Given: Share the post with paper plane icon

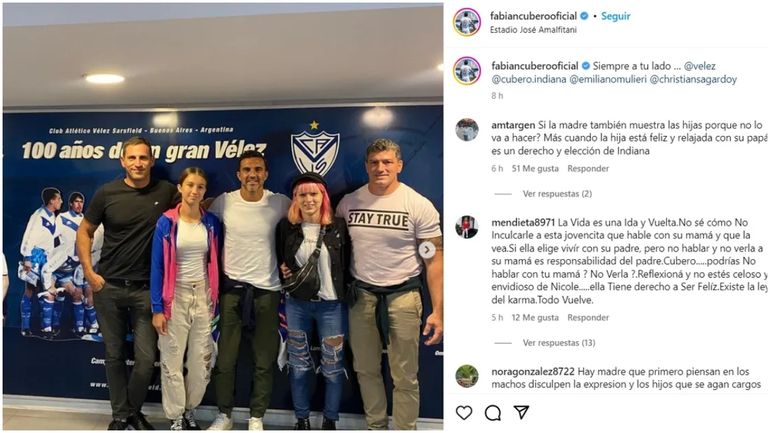Looking at the screenshot, I should coord(521,412).
